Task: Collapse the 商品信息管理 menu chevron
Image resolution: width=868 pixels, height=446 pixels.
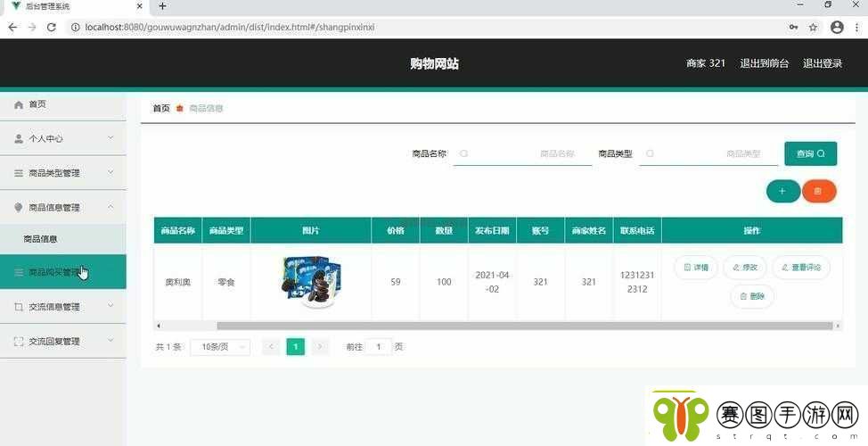Action: pyautogui.click(x=111, y=207)
